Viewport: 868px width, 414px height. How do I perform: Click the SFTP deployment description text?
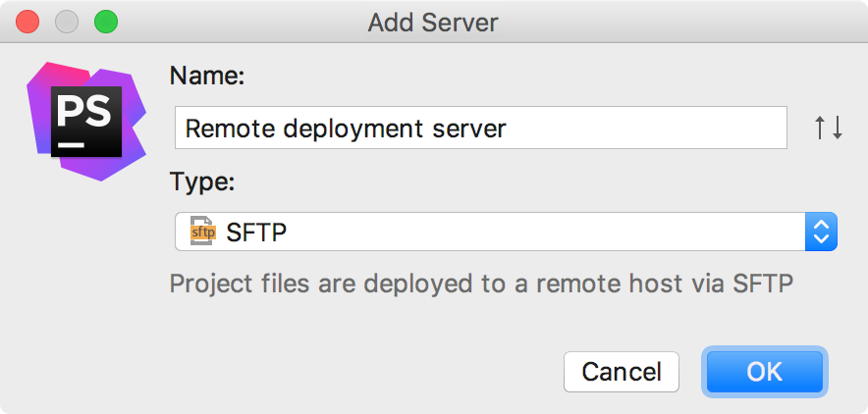[x=481, y=284]
